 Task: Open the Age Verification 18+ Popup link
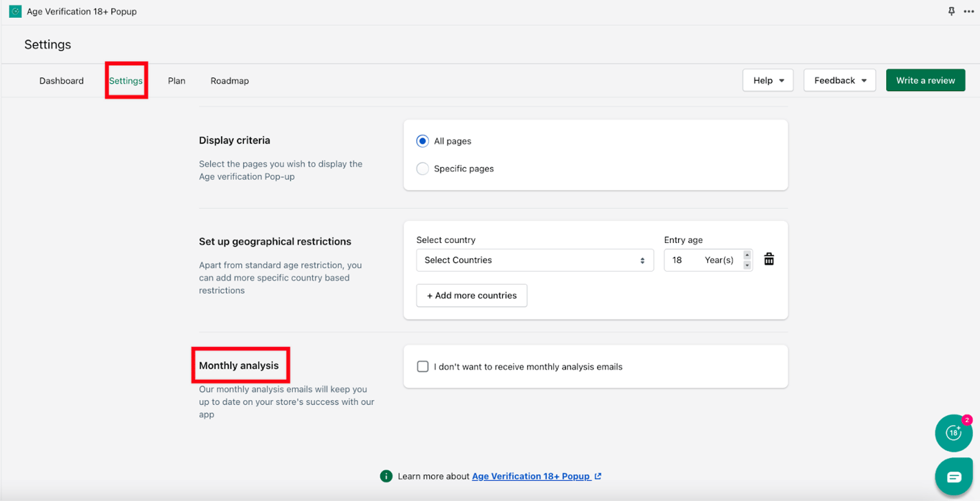[531, 476]
